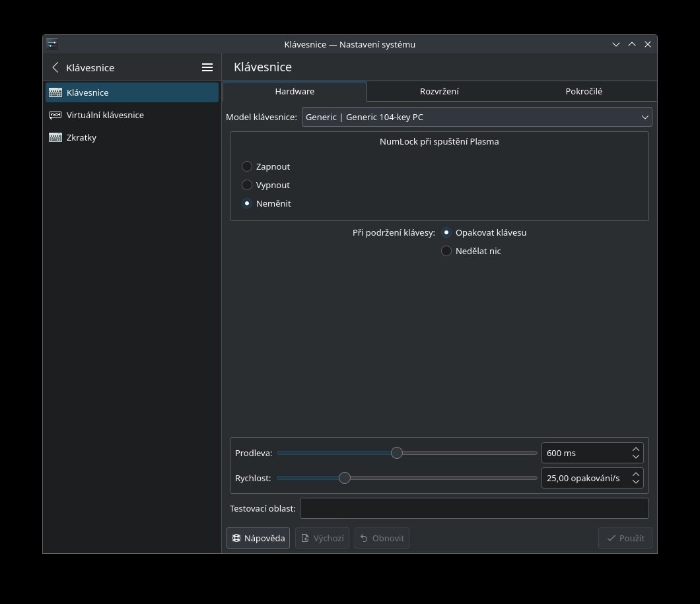Click the system settings icon in title bar
Screen dimensions: 700x604
[x=52, y=44]
